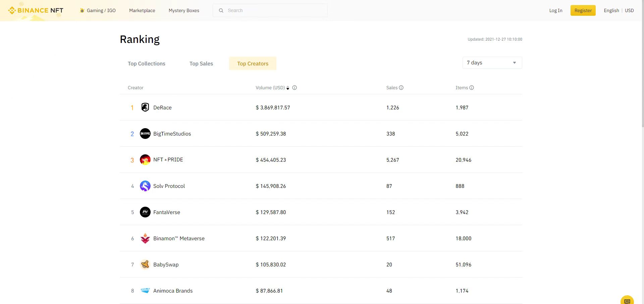Expand the 7 days time range dropdown
This screenshot has height=304, width=644.
[492, 63]
